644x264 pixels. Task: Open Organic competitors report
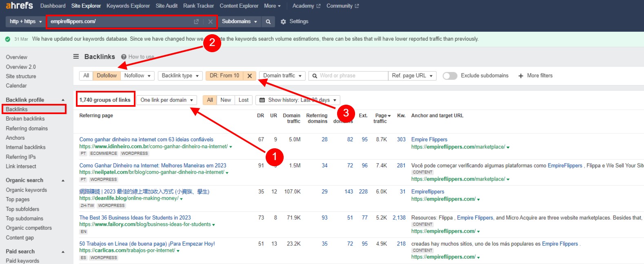pos(29,228)
